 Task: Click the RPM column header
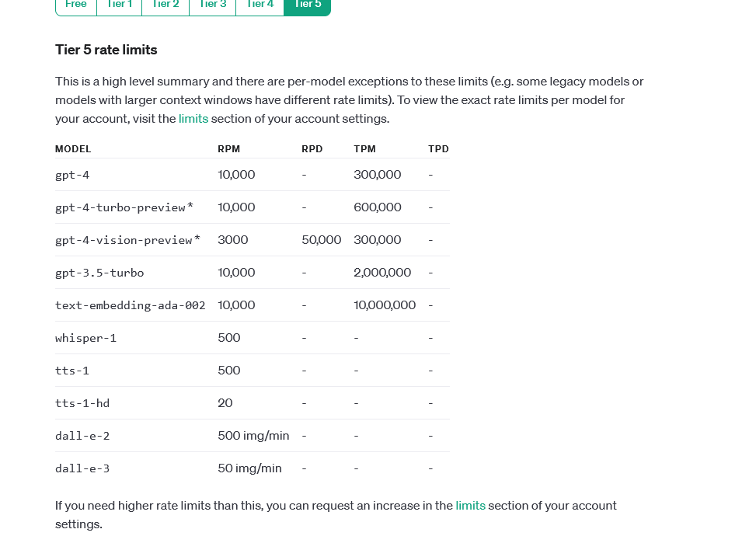click(x=230, y=149)
